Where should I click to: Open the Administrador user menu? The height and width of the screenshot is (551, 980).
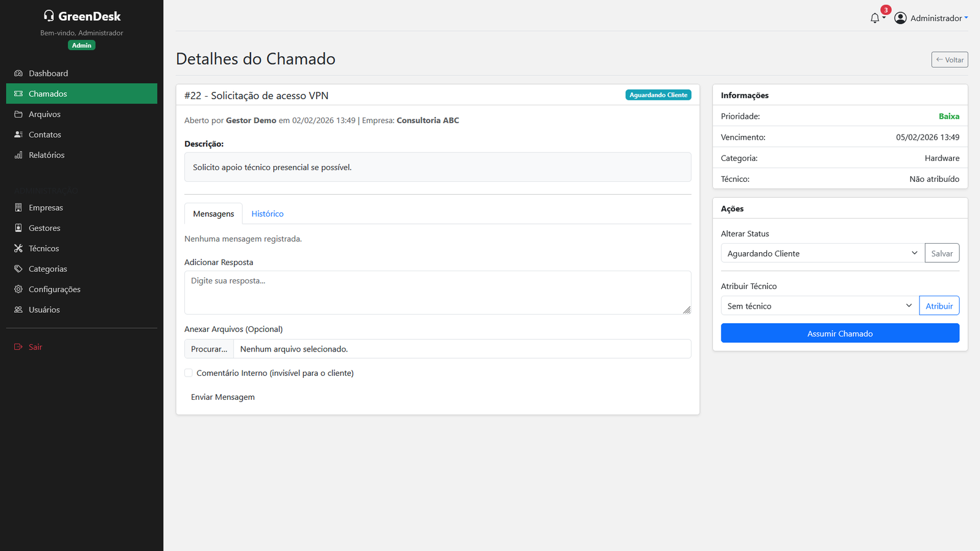tap(931, 18)
